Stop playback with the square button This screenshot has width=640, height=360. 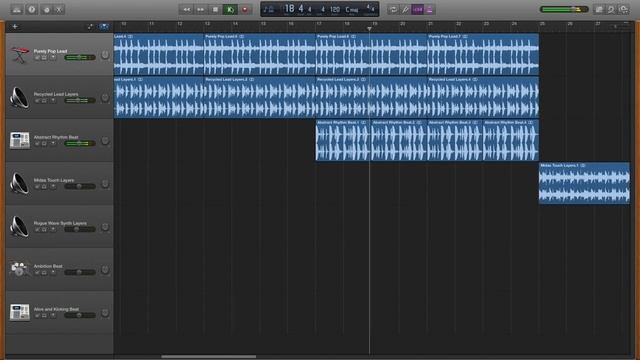(215, 9)
